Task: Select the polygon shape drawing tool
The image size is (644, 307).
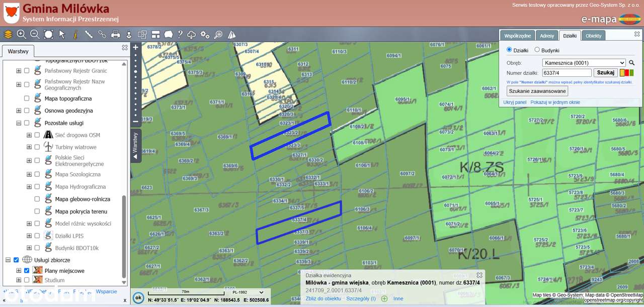Action: click(168, 35)
